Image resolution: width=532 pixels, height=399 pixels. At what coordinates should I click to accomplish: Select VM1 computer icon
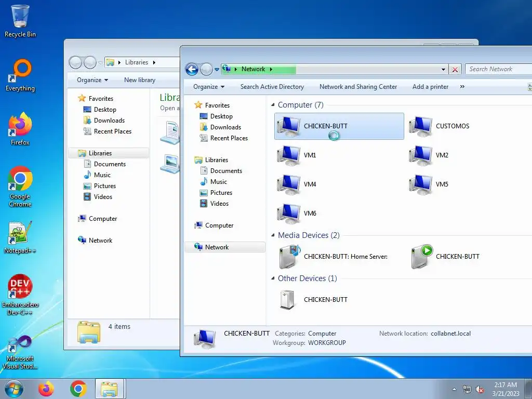click(x=297, y=155)
